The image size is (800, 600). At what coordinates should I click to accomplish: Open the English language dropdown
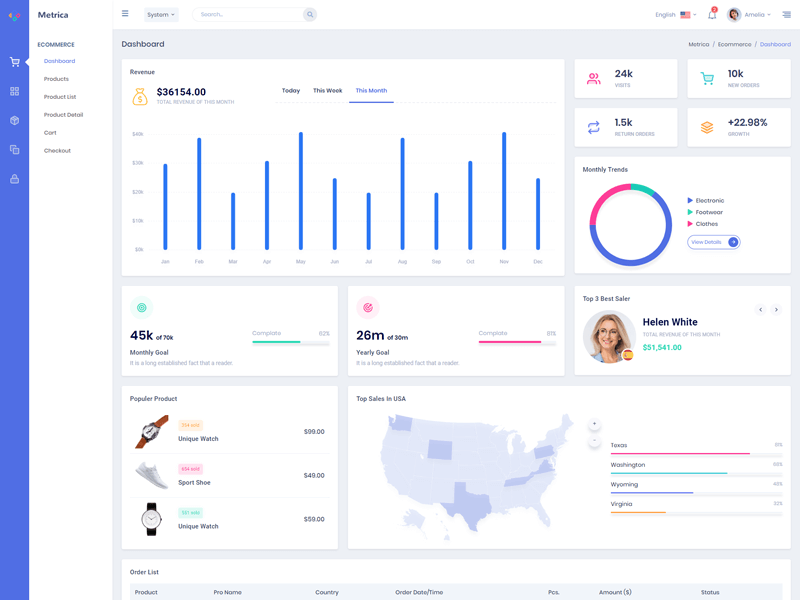675,15
